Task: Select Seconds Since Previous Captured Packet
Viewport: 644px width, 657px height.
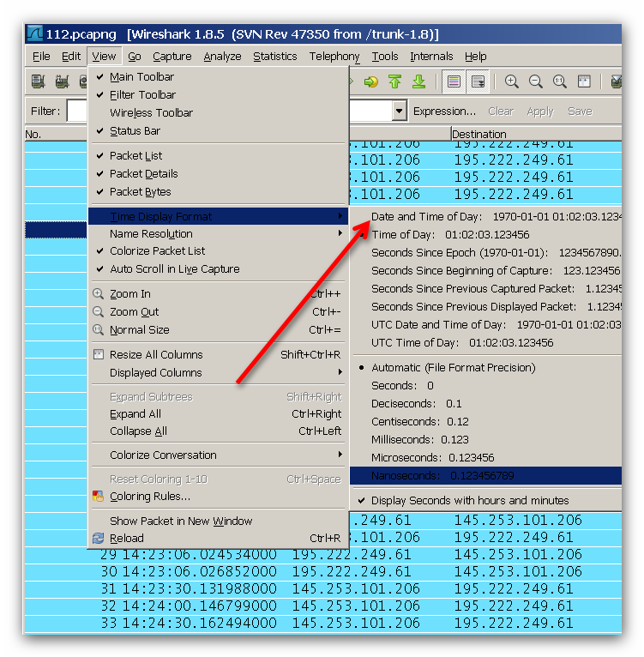Action: pyautogui.click(x=486, y=289)
